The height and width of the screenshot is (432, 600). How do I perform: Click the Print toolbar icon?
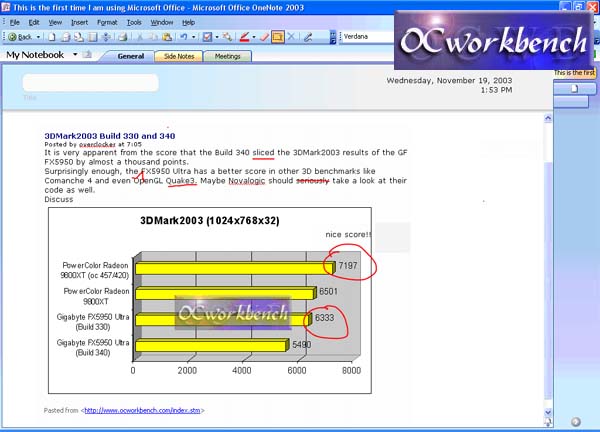(122, 37)
